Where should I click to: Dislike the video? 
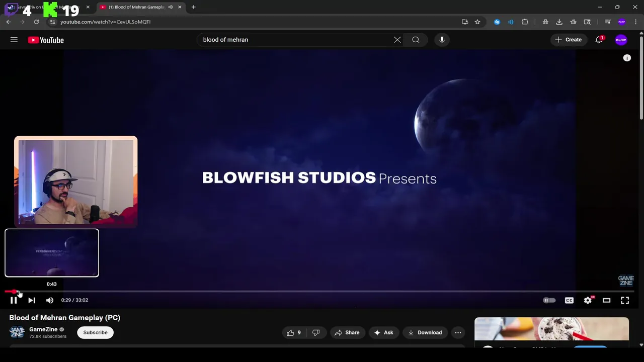(316, 332)
